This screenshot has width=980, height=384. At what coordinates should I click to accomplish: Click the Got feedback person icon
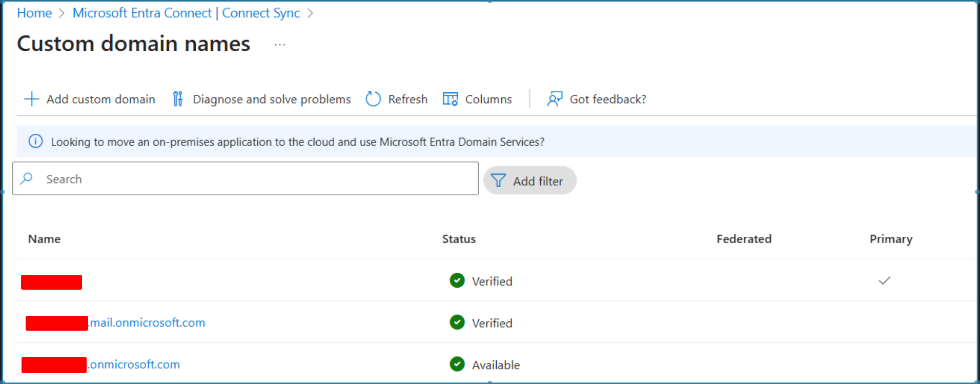[x=555, y=99]
